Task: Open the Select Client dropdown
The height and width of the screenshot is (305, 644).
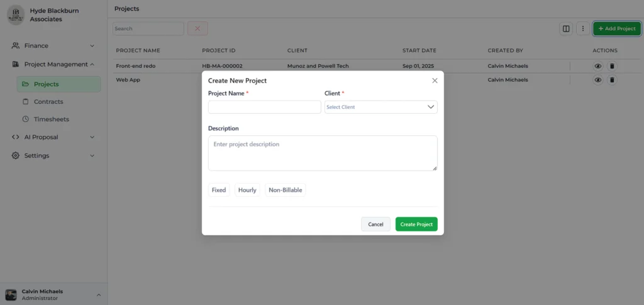Action: pos(380,107)
